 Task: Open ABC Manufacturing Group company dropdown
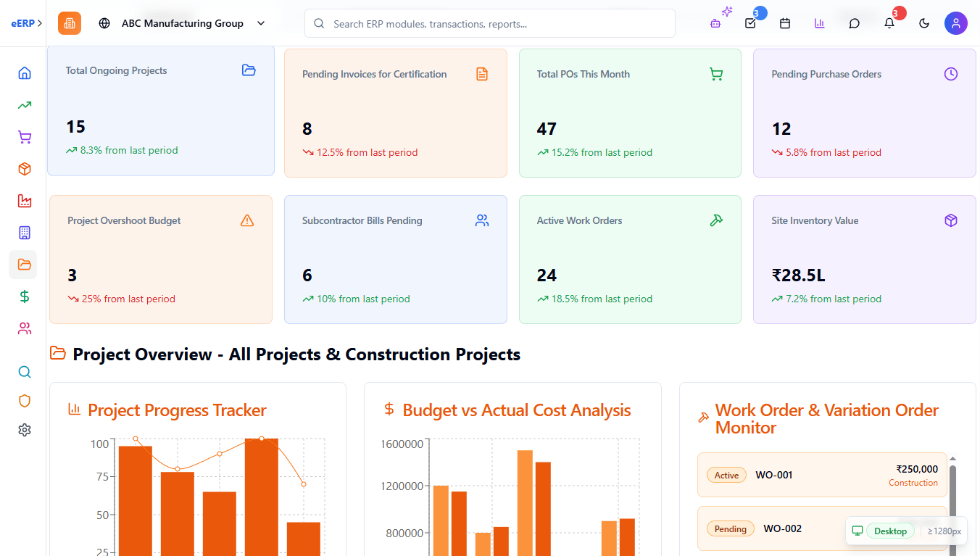183,23
